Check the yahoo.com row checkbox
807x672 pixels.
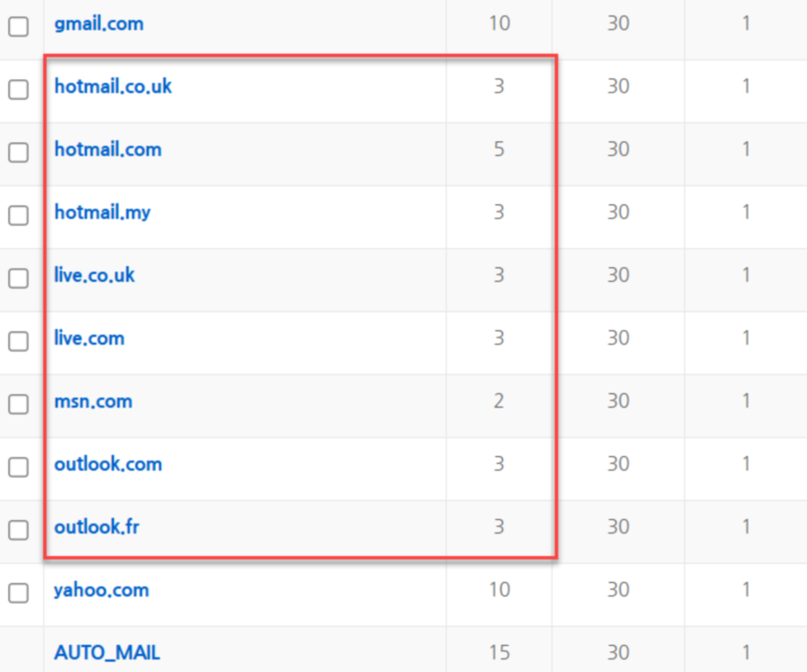19,593
